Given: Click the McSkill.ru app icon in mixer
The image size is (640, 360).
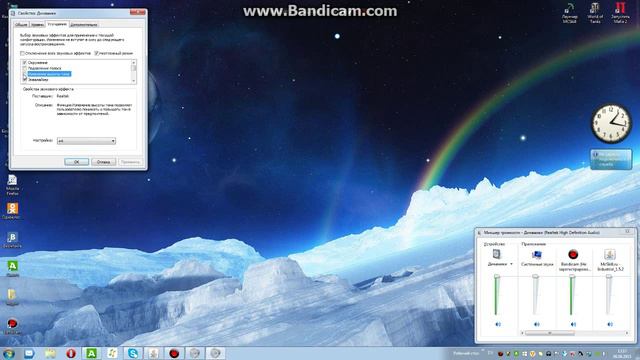Looking at the screenshot, I should [610, 254].
